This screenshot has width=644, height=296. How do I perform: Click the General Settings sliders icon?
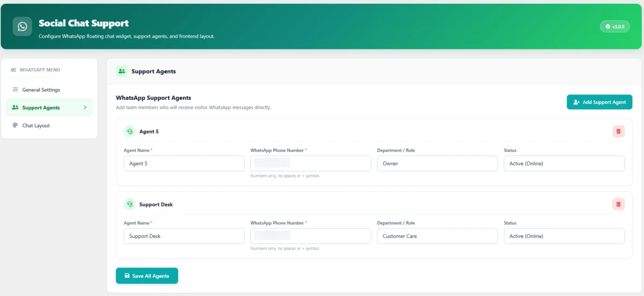[x=15, y=90]
